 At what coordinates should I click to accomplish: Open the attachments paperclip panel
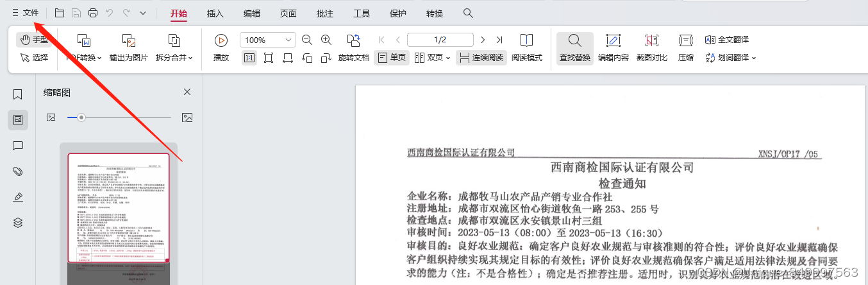point(18,171)
